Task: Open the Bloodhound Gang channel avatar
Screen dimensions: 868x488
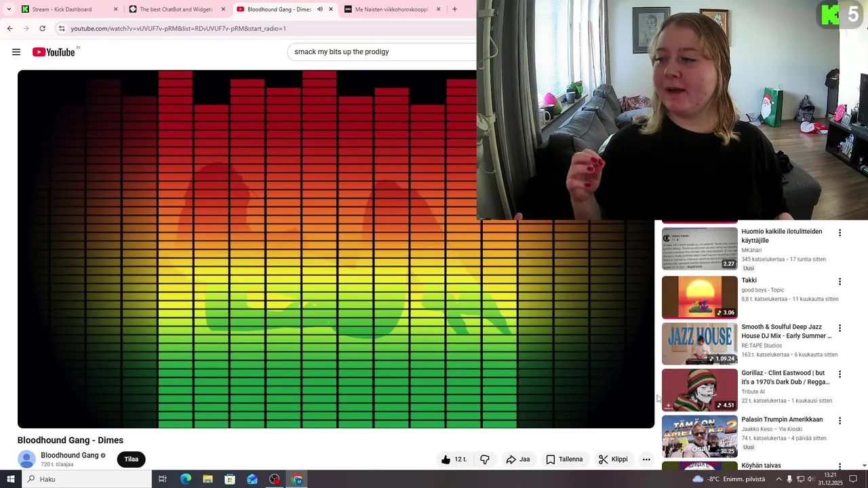Action: point(26,459)
